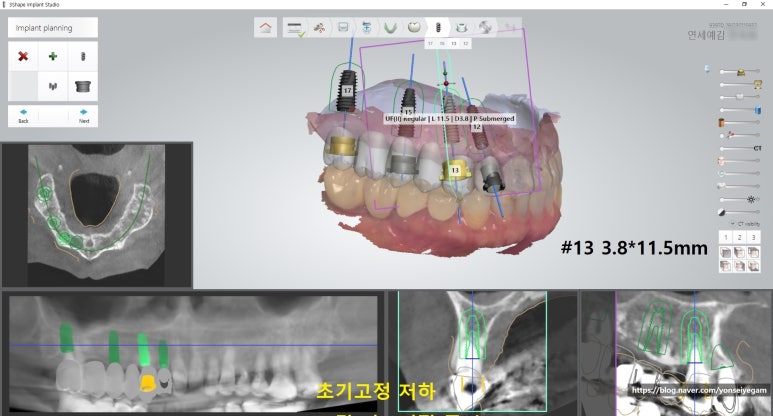Select the implant screw tool icon
The height and width of the screenshot is (416, 773).
click(83, 57)
